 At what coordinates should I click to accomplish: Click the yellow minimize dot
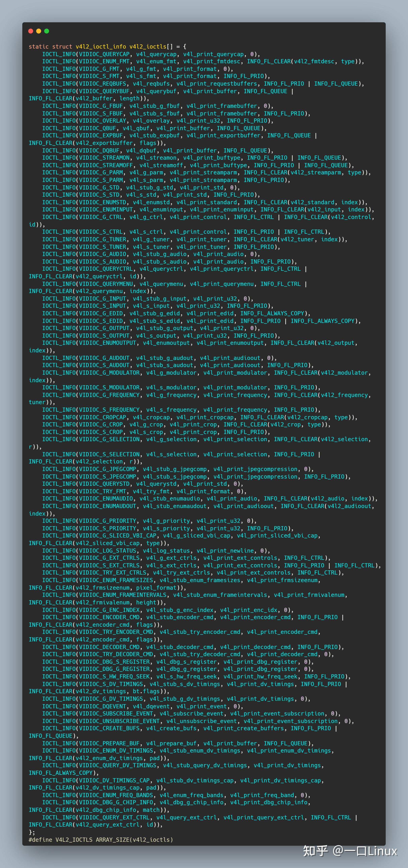[x=39, y=31]
